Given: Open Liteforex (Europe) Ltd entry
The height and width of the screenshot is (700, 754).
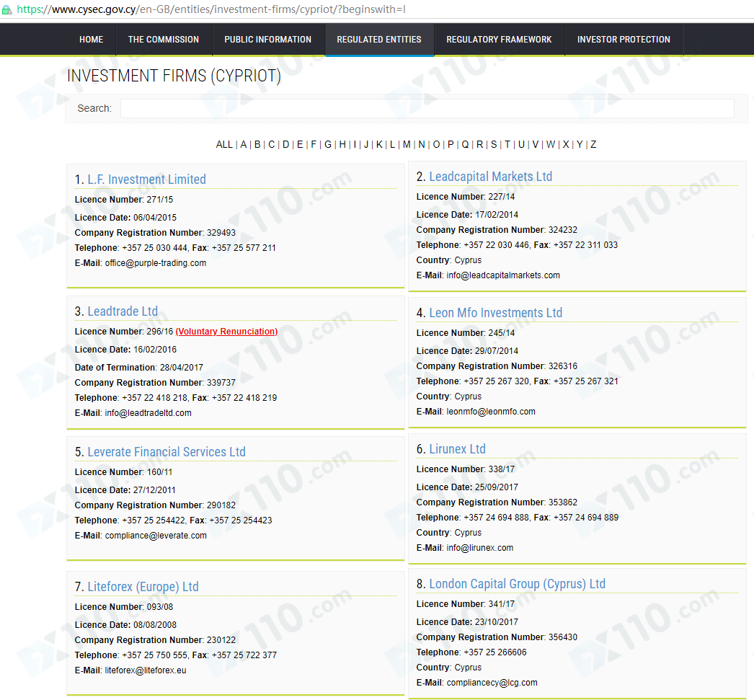Looking at the screenshot, I should [x=143, y=587].
